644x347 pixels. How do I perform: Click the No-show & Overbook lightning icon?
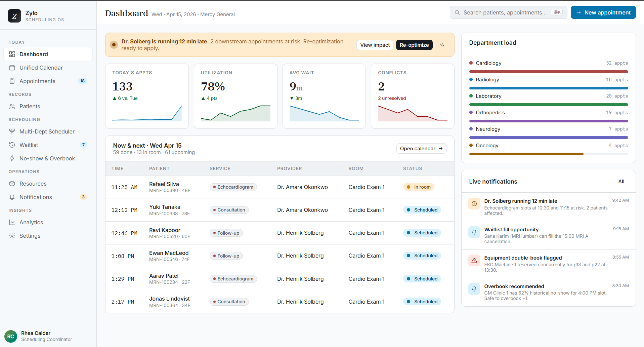[x=12, y=158]
